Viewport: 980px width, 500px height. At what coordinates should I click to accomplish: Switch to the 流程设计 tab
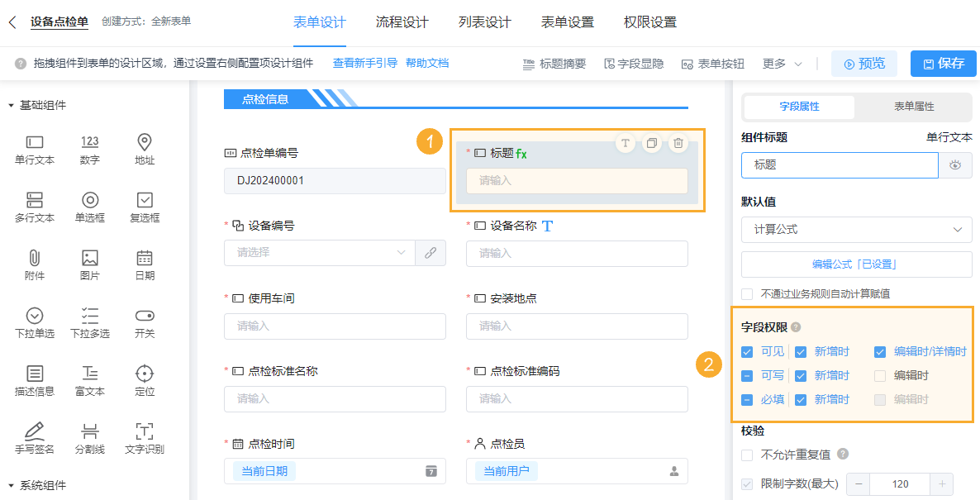click(x=402, y=23)
